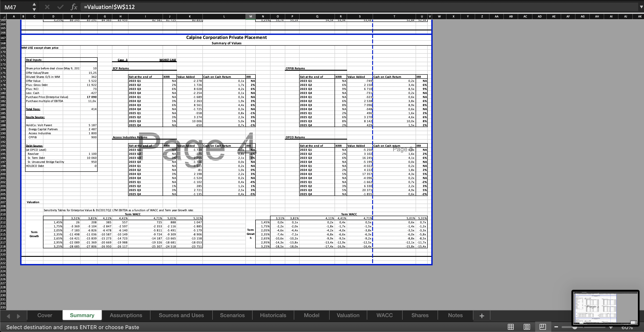Click the Equity Source: label
The width and height of the screenshot is (644, 332).
coord(35,117)
